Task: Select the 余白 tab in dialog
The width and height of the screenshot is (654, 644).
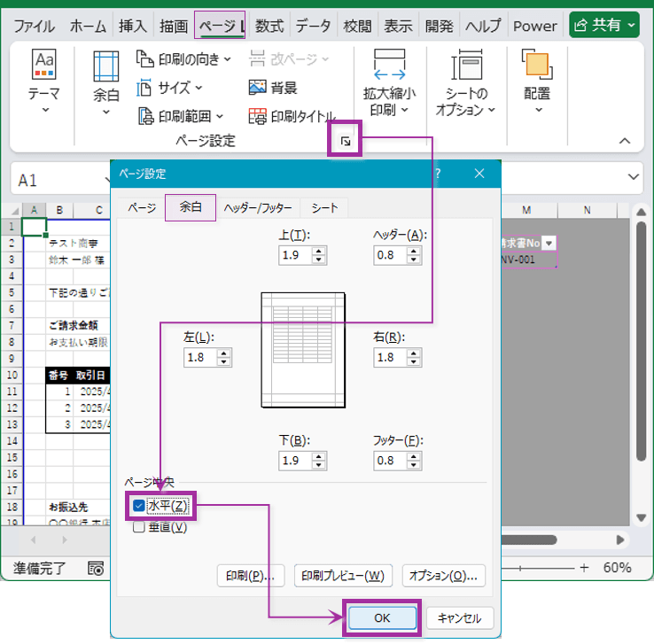Action: [191, 207]
